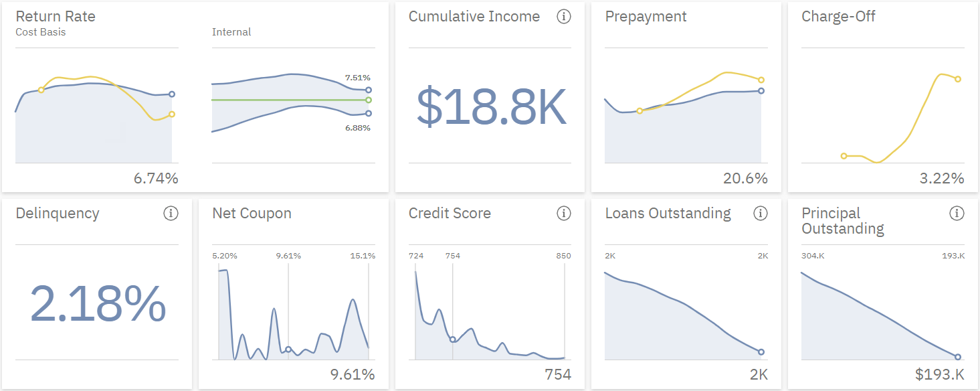Click the Charge-Off card title
Viewport: 980px width, 391px height.
click(x=839, y=16)
